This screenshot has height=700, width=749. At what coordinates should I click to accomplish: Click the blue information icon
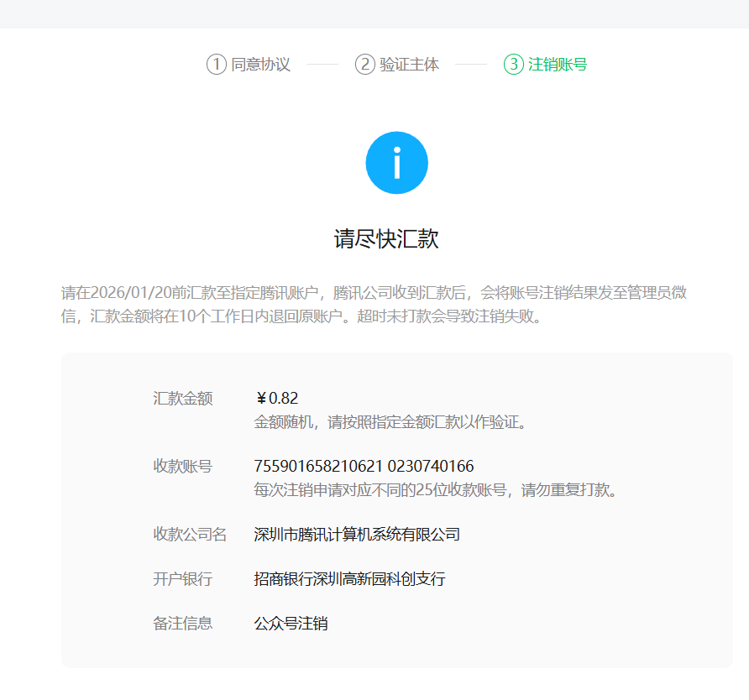(396, 163)
